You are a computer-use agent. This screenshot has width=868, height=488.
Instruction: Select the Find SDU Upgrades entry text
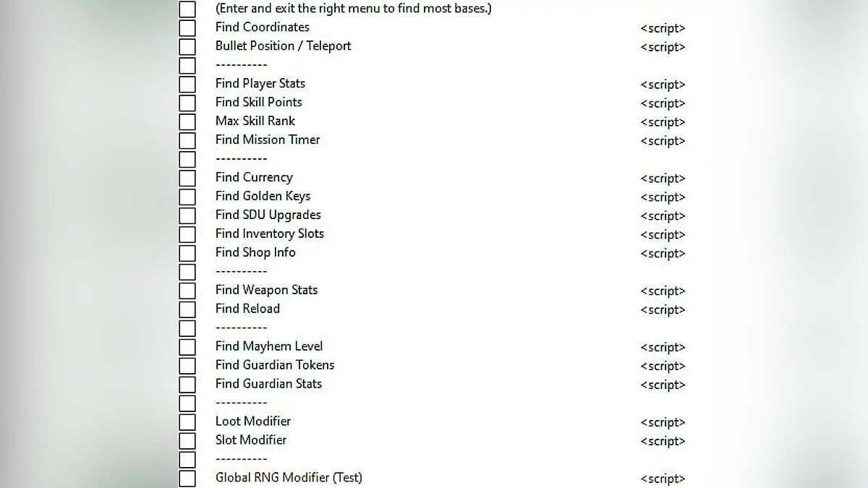(x=268, y=215)
